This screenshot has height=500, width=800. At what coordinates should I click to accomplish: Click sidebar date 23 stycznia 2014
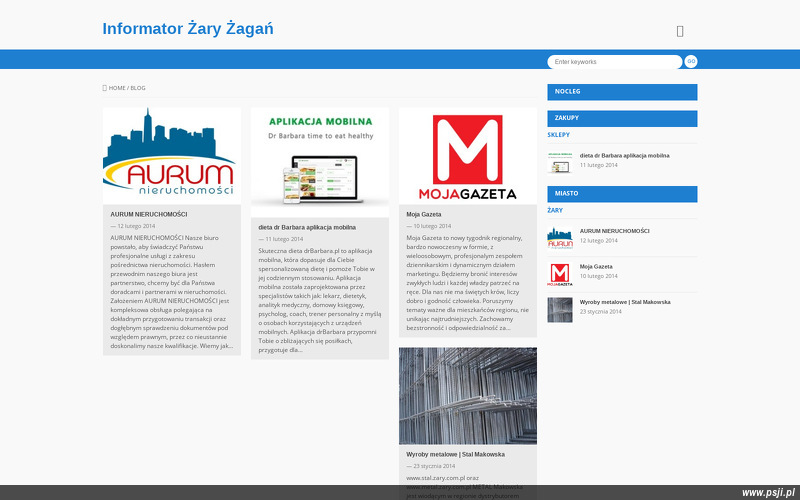600,312
